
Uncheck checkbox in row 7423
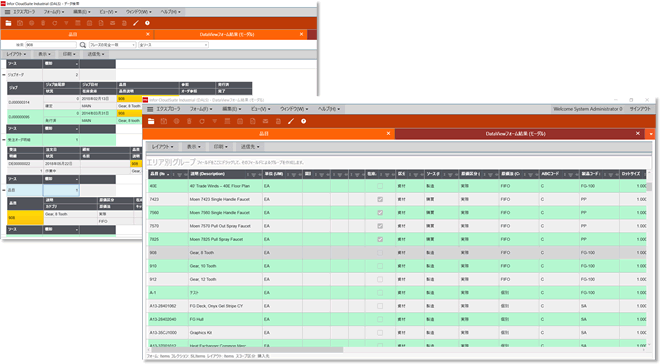[x=380, y=199]
